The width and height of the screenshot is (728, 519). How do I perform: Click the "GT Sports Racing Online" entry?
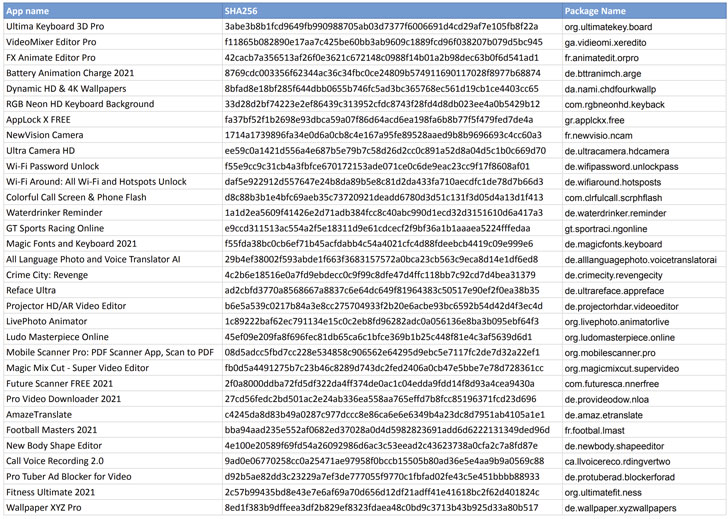(55, 228)
